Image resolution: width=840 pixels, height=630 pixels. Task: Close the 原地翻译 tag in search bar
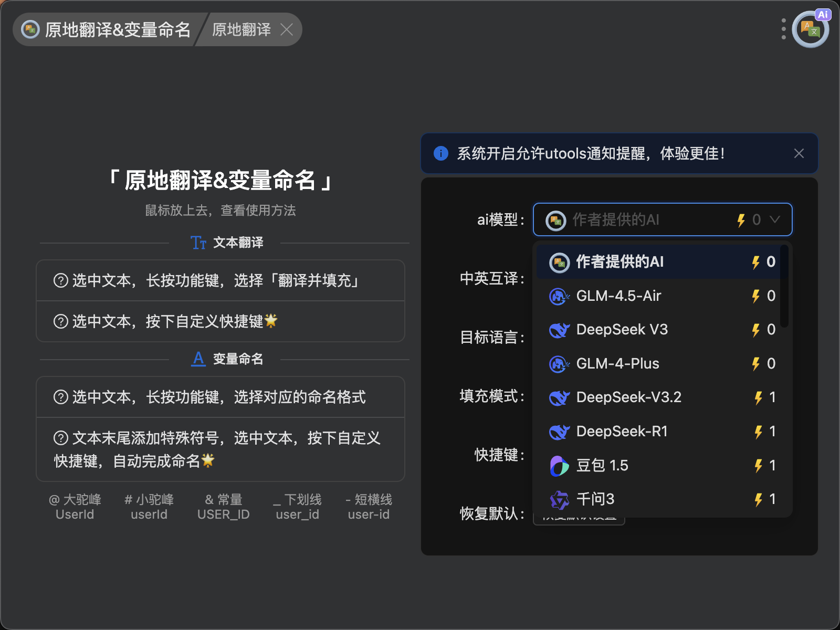pyautogui.click(x=287, y=29)
